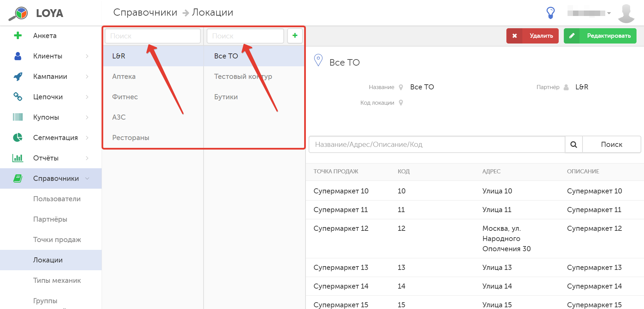Click the АДРЕС column header
Image resolution: width=644 pixels, height=309 pixels.
pos(491,172)
